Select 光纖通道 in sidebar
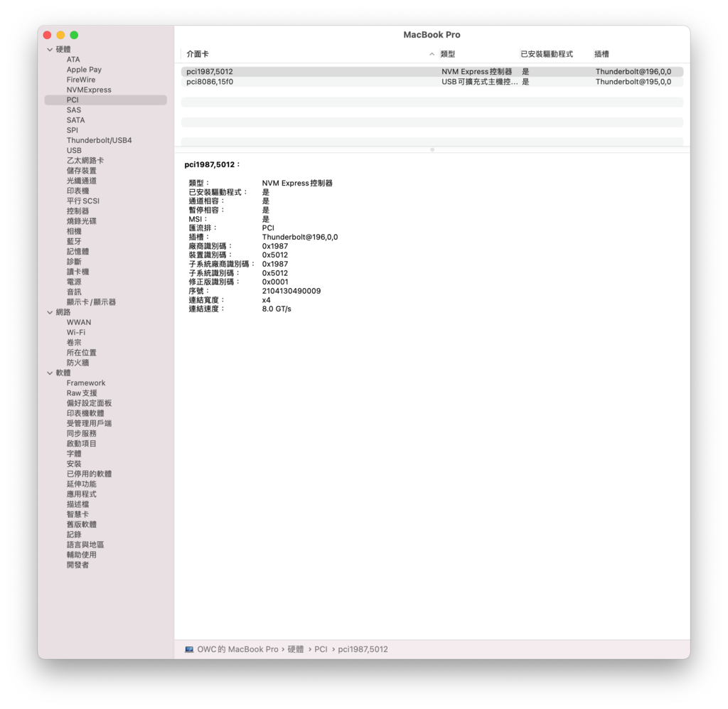The image size is (728, 709). (81, 181)
